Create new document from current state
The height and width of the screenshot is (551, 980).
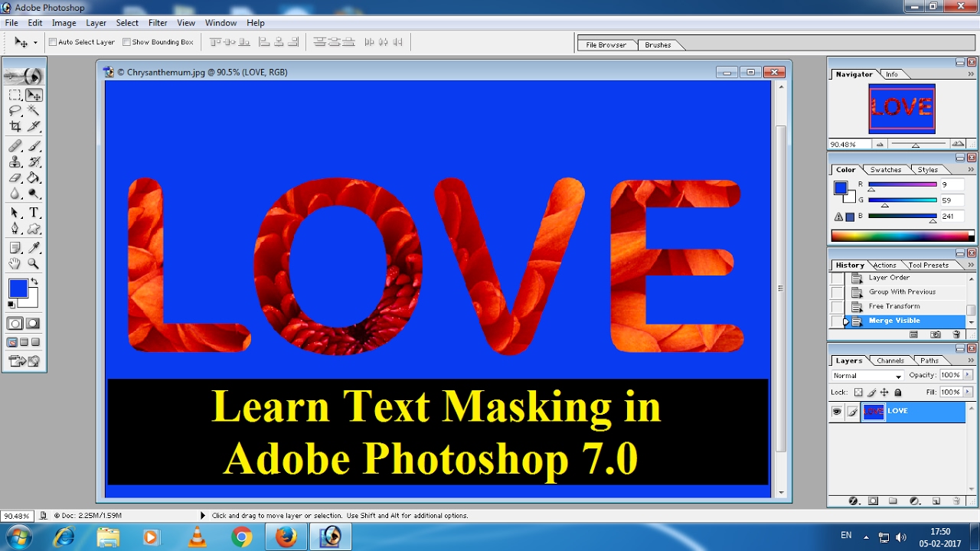point(913,334)
